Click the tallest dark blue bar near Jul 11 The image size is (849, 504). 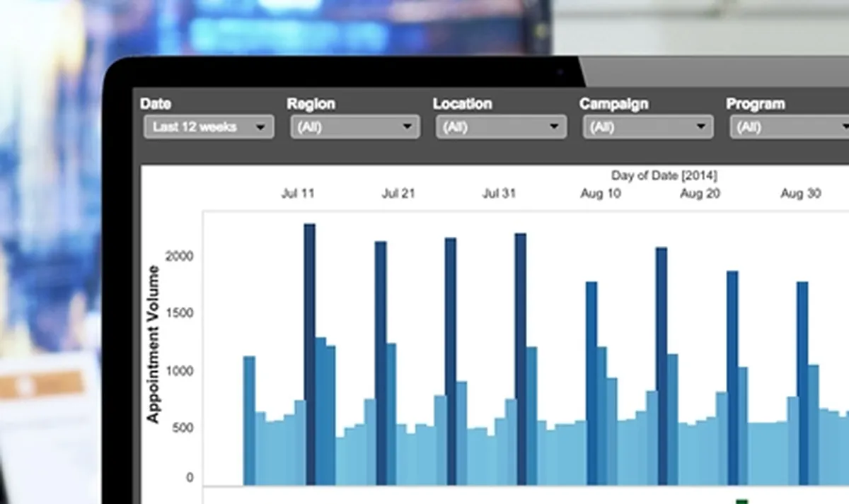coord(309,353)
